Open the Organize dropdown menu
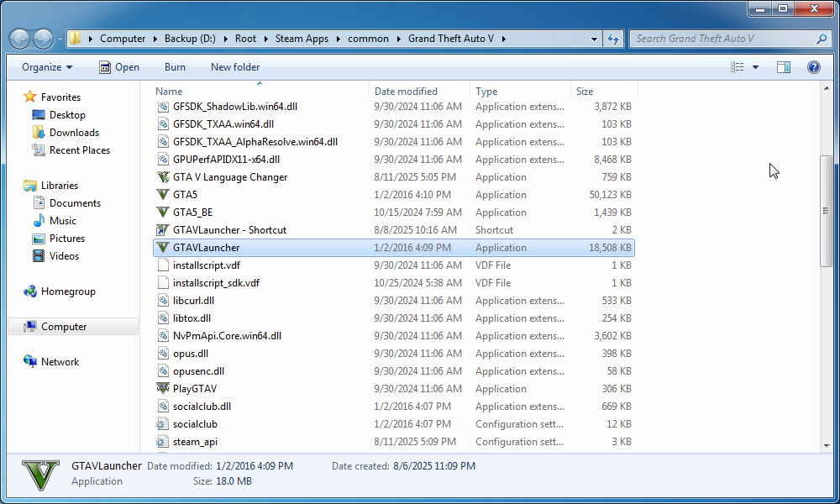The image size is (840, 504). (46, 67)
